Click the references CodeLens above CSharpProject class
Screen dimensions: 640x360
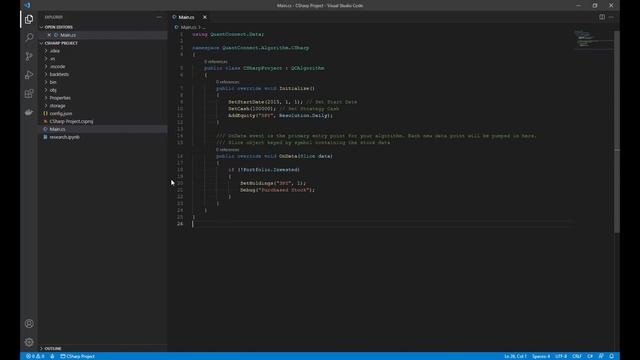pyautogui.click(x=216, y=61)
